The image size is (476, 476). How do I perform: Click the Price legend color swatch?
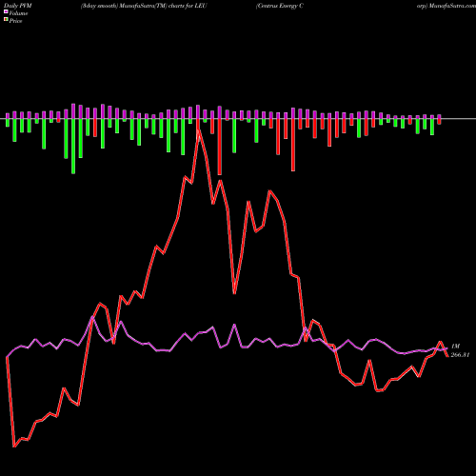click(x=6, y=20)
